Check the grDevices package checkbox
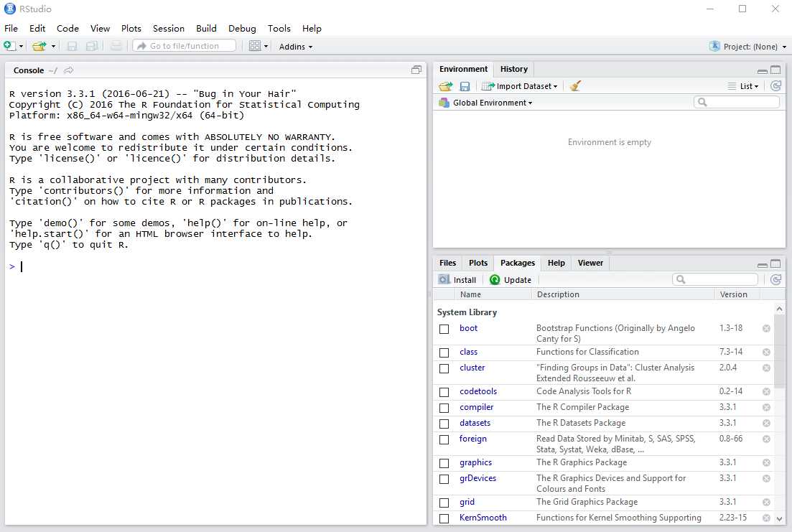Image resolution: width=792 pixels, height=532 pixels. [444, 479]
